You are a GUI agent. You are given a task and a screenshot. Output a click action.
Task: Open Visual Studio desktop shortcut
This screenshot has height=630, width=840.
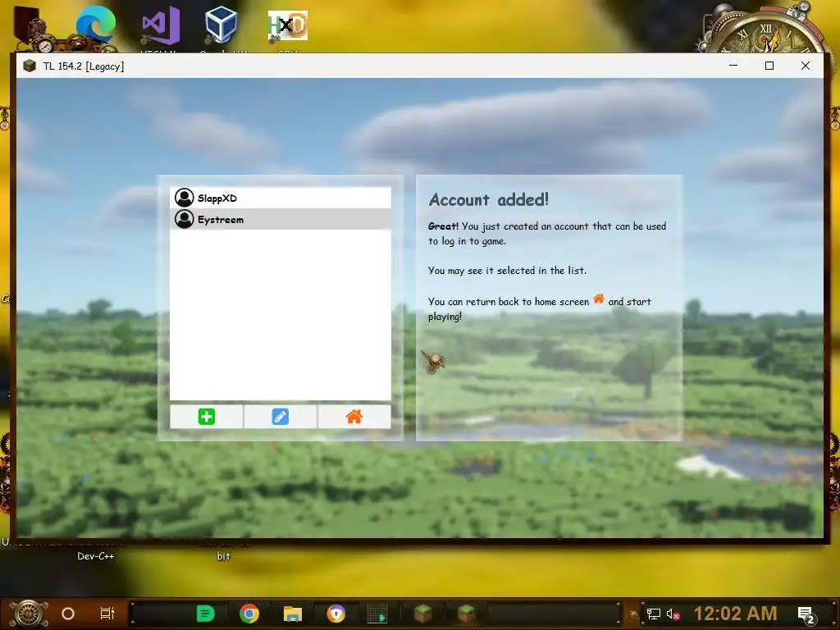(160, 25)
